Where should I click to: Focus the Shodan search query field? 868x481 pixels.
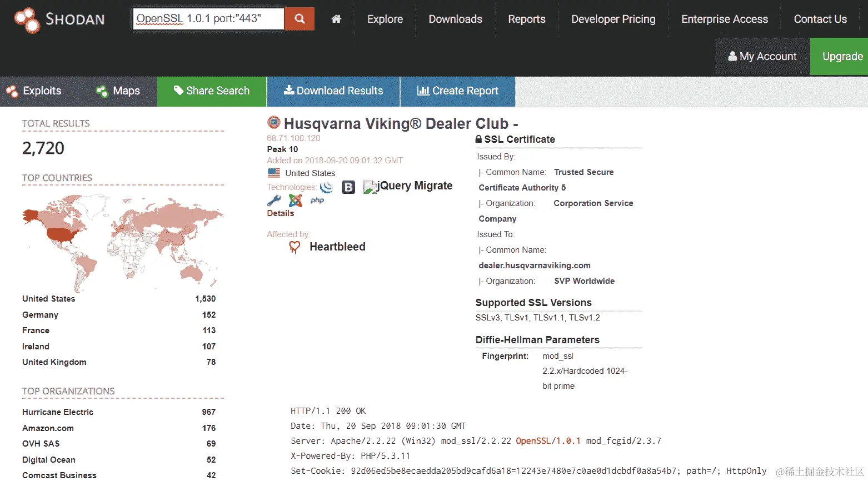(208, 19)
